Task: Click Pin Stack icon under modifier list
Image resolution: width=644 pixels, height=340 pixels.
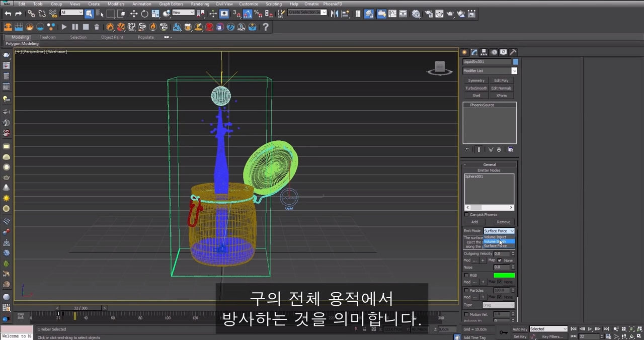Action: [x=467, y=149]
